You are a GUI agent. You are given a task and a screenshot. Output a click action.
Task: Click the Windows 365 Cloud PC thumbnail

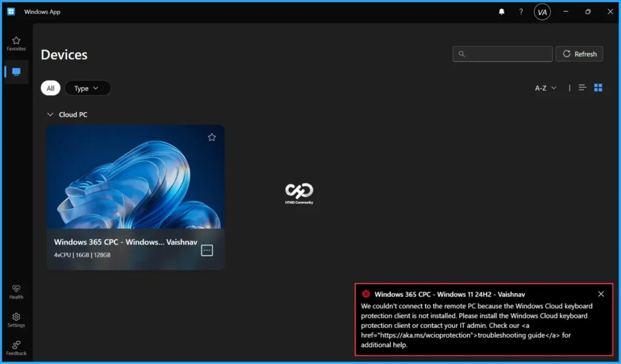click(x=135, y=177)
